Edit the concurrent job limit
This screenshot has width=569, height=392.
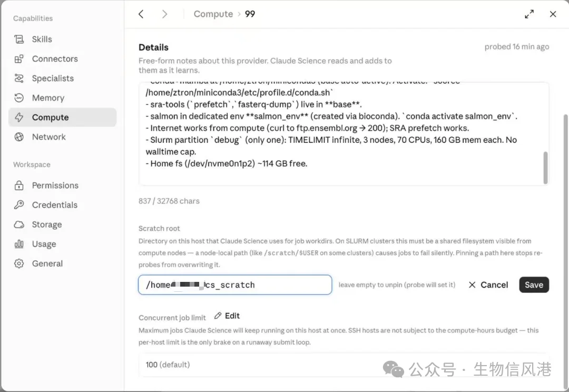click(227, 316)
